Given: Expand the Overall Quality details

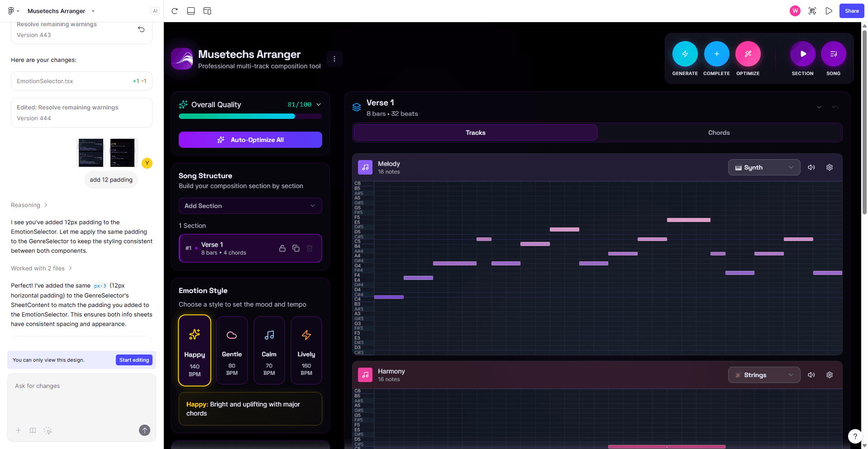Looking at the screenshot, I should point(319,104).
